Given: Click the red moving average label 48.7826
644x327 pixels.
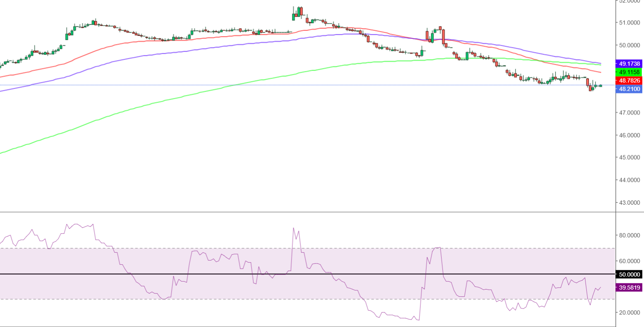Looking at the screenshot, I should tap(628, 80).
